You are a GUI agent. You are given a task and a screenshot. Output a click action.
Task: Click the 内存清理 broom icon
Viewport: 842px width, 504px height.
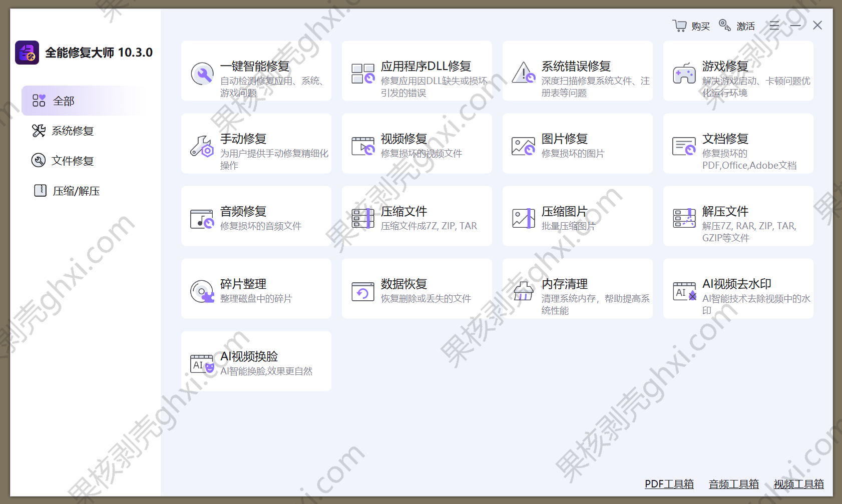click(524, 291)
